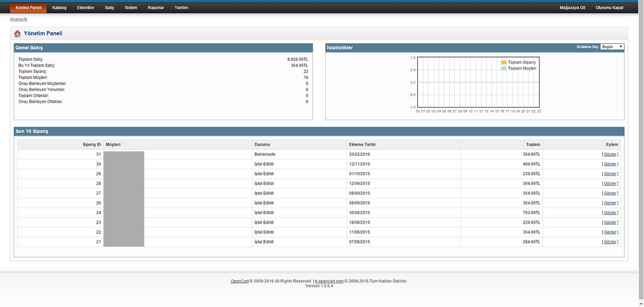The width and height of the screenshot is (644, 307).
Task: Click the total 284.00TL
Action: (531, 242)
